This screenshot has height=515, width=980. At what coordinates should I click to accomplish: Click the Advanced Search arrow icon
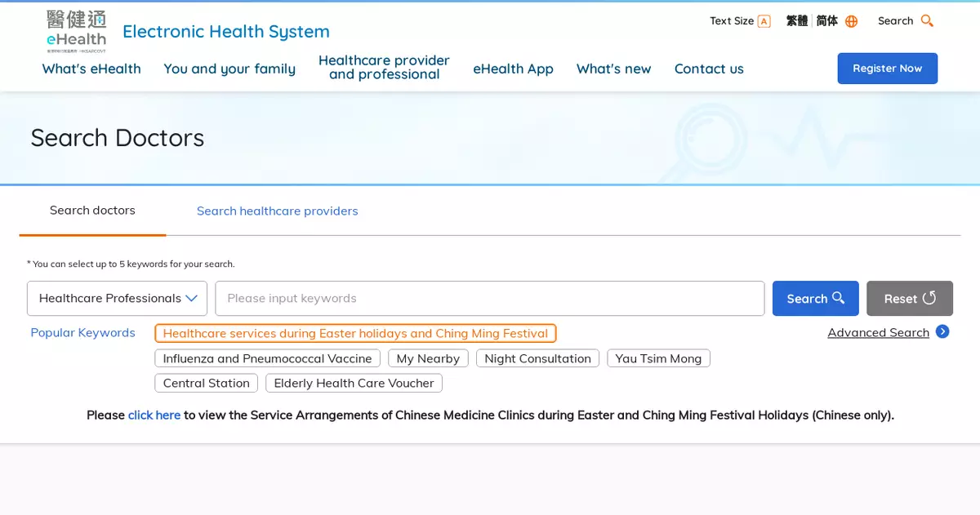tap(942, 331)
